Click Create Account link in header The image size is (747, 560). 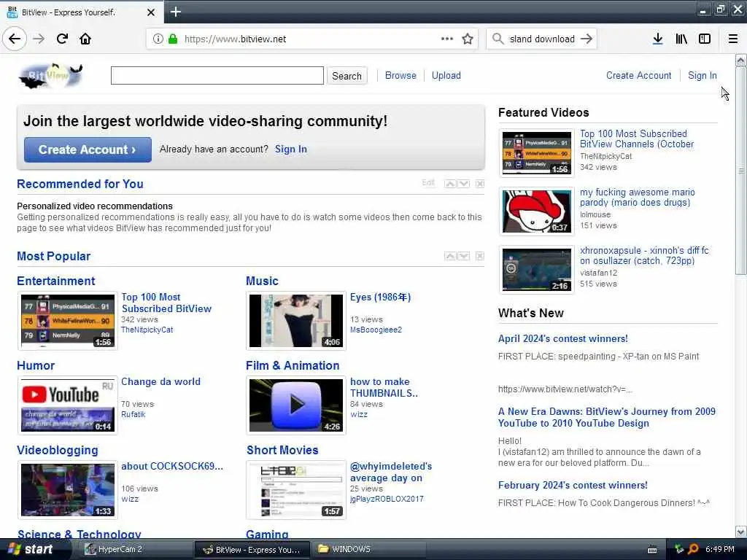(x=638, y=75)
